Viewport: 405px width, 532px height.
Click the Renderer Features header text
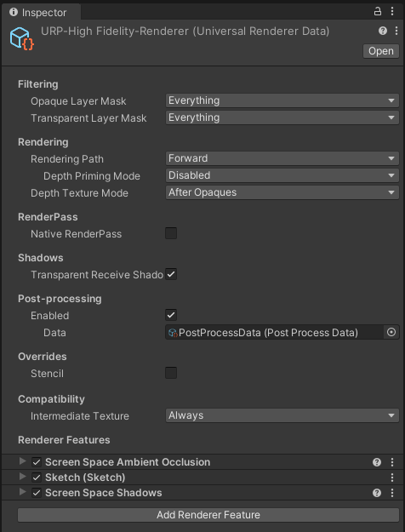tap(64, 440)
